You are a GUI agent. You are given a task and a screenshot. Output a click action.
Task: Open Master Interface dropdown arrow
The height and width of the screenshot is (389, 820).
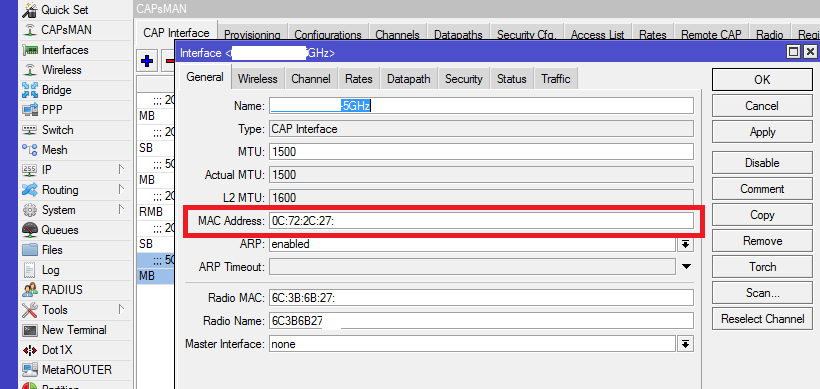pyautogui.click(x=686, y=344)
